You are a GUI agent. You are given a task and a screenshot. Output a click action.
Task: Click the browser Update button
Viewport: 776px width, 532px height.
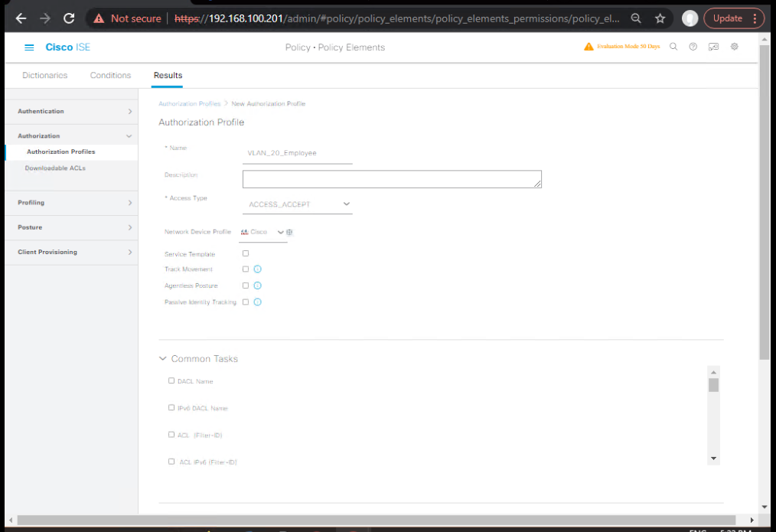click(728, 18)
